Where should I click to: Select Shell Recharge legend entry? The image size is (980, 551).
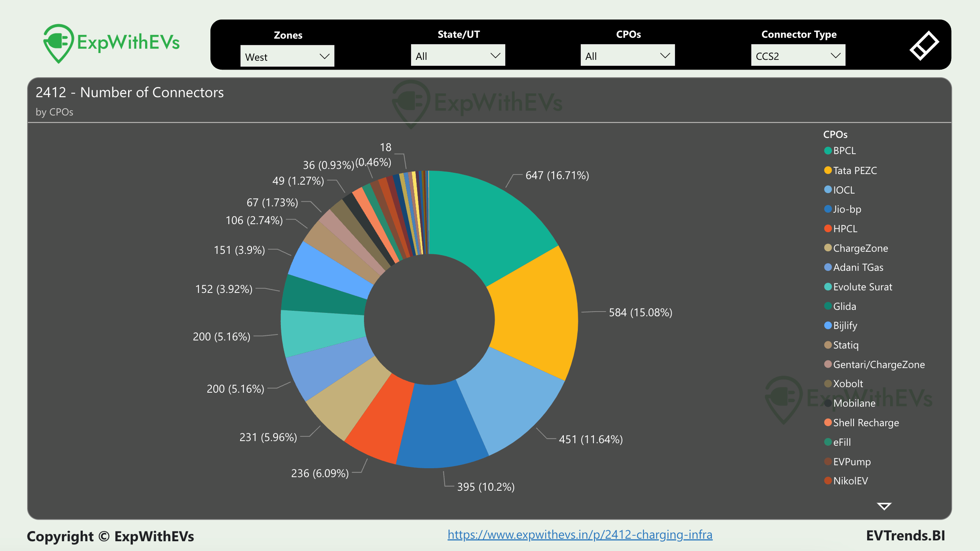click(862, 422)
